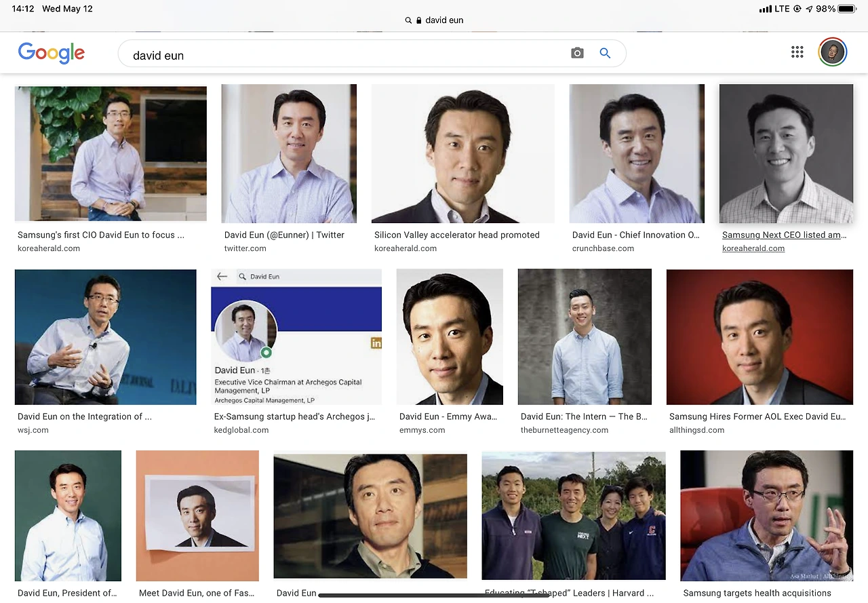
Task: Open 'Samsung targets health acquisitions' link
Action: (x=757, y=594)
